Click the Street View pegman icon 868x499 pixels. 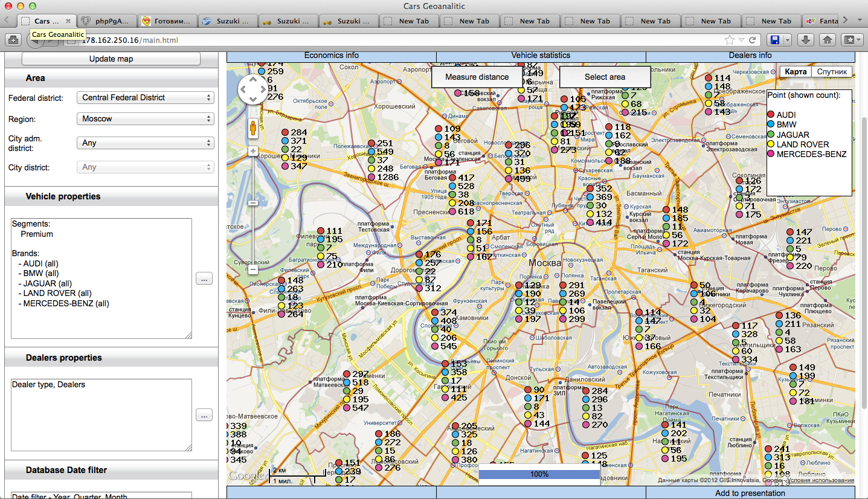(252, 128)
